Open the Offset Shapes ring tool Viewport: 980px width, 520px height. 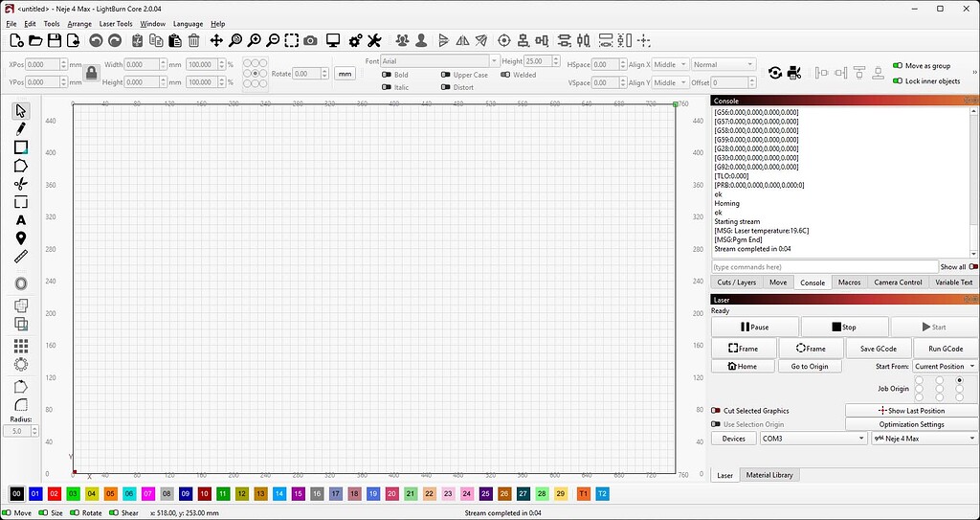21,283
